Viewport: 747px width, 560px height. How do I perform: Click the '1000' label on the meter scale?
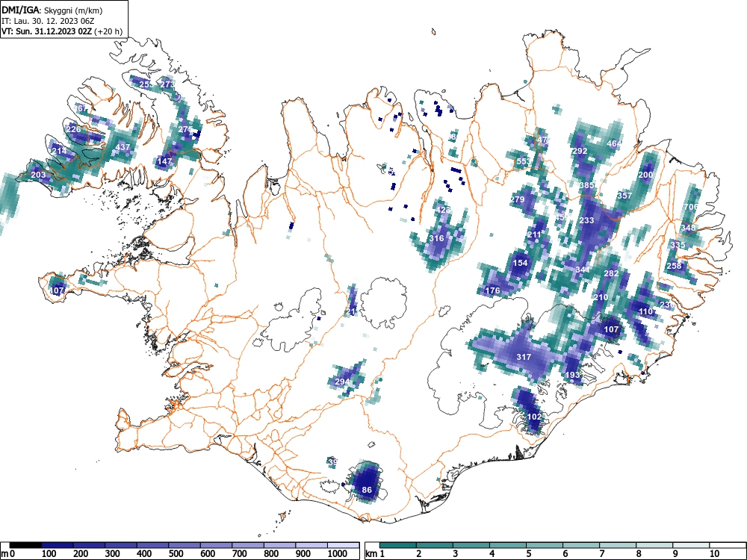[x=338, y=553]
